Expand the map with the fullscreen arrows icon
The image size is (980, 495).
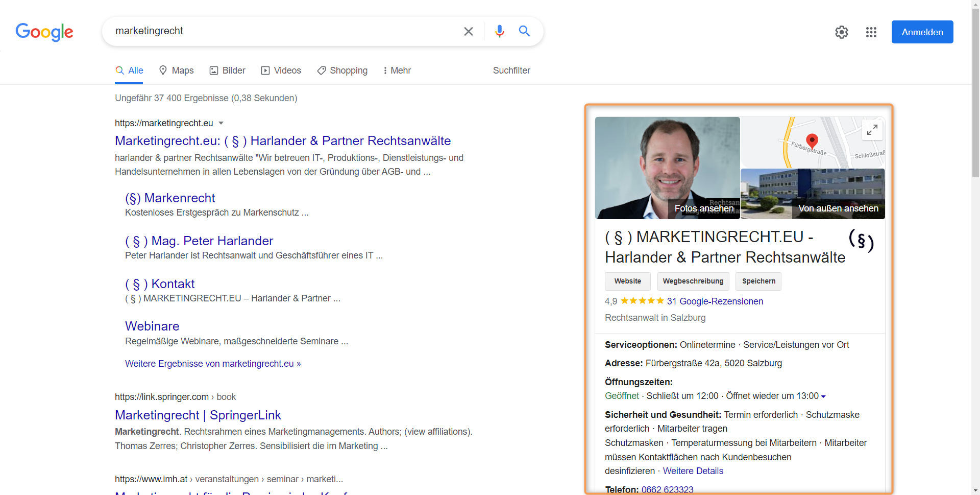click(872, 130)
